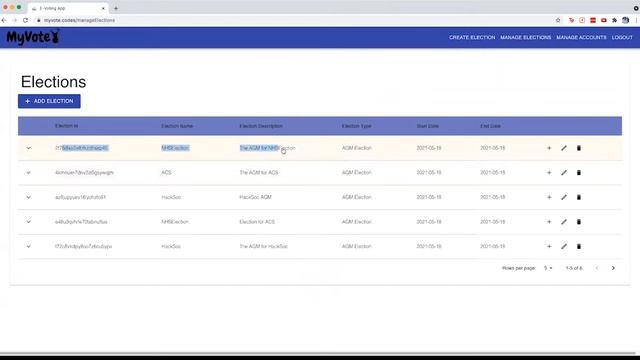Click the Election Description column header
Screen dimensions: 640x360
pyautogui.click(x=261, y=126)
